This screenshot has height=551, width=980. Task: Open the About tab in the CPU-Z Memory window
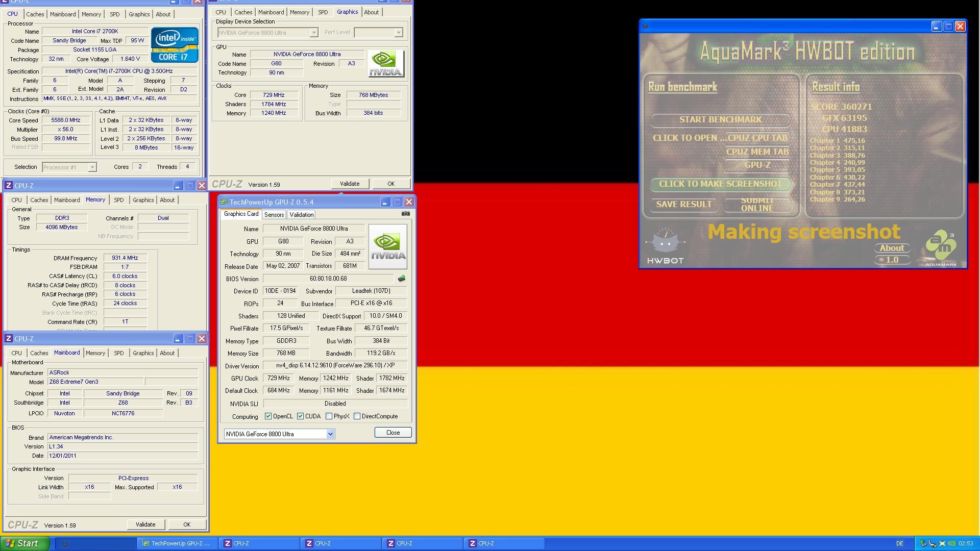tap(167, 200)
